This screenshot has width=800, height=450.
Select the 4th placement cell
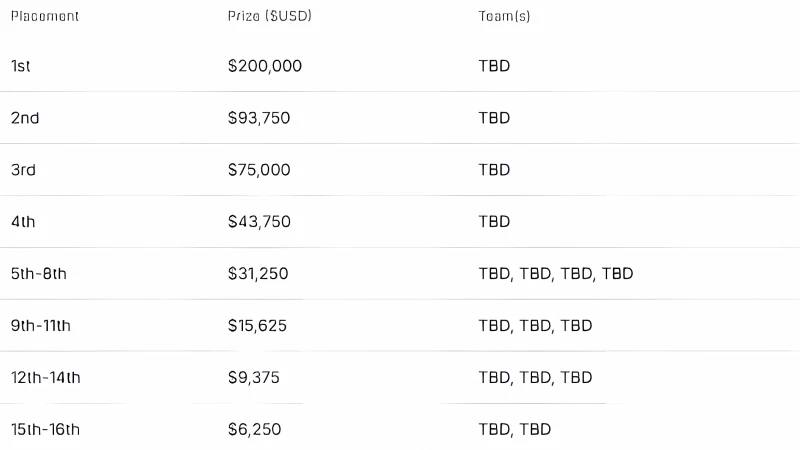23,222
